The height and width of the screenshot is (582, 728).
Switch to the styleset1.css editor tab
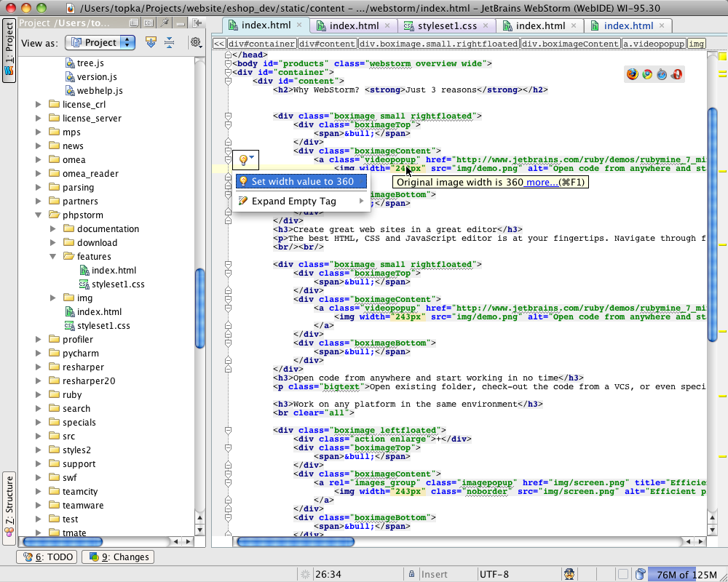[x=447, y=25]
